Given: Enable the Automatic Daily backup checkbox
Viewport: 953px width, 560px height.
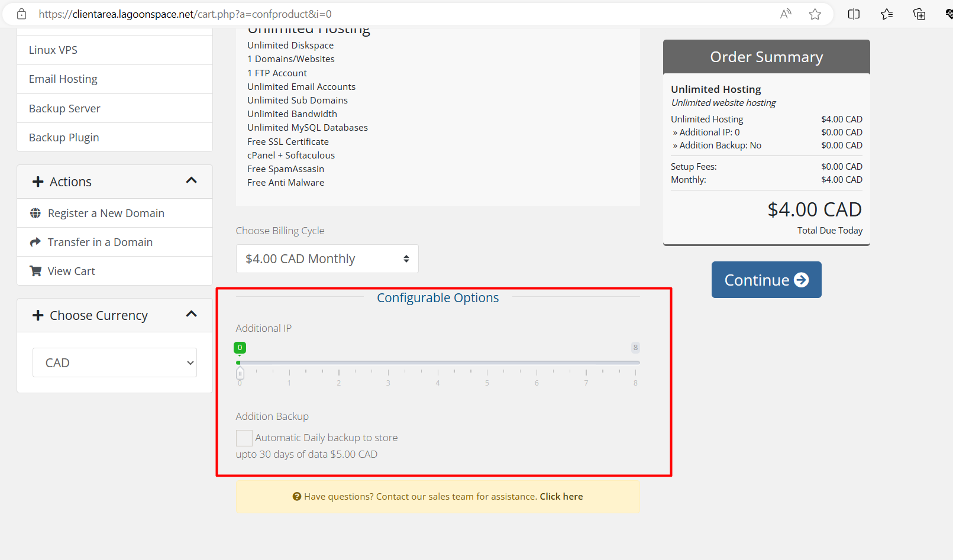Looking at the screenshot, I should point(244,438).
